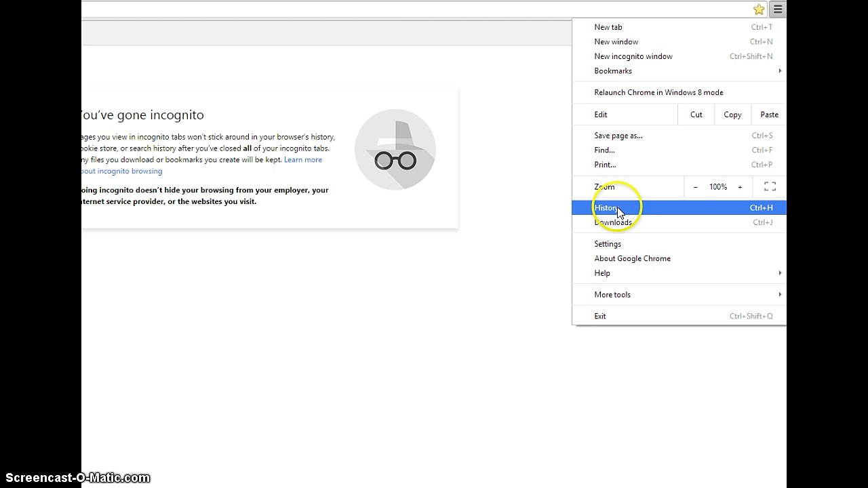Select the Find... menu item
The image size is (868, 488).
(x=679, y=150)
